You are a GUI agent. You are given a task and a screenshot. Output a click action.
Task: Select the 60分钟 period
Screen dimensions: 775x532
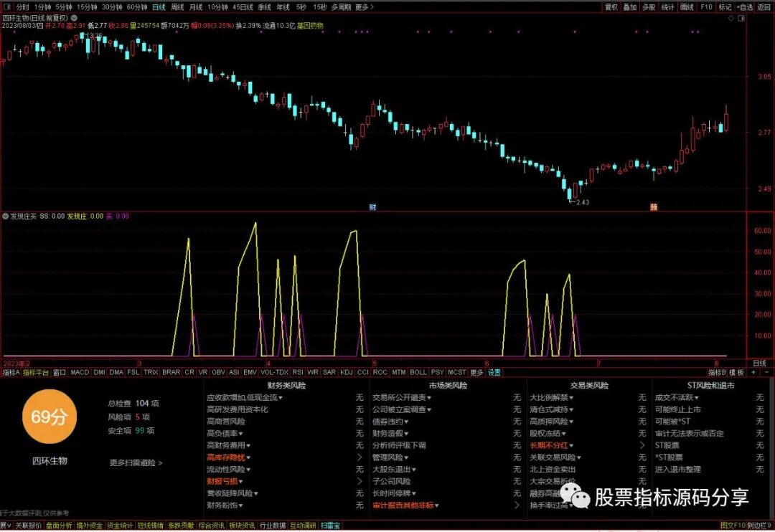tap(137, 7)
